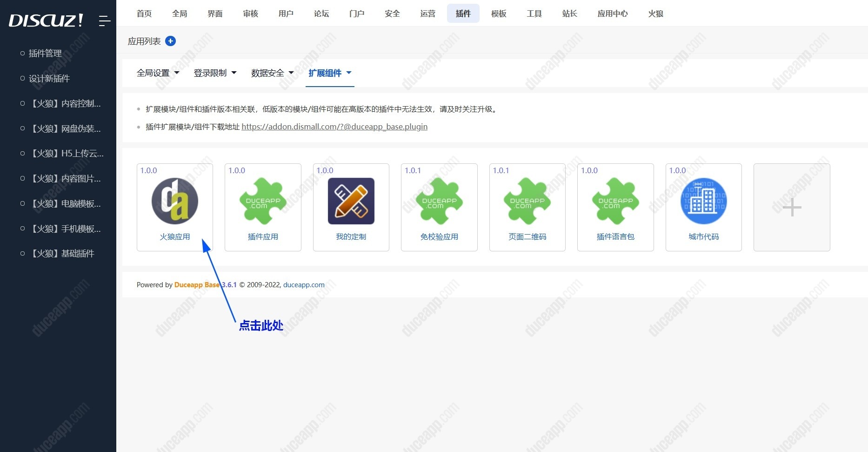Open 【火狼】内容控制 in the sidebar
This screenshot has height=452, width=868.
(65, 104)
